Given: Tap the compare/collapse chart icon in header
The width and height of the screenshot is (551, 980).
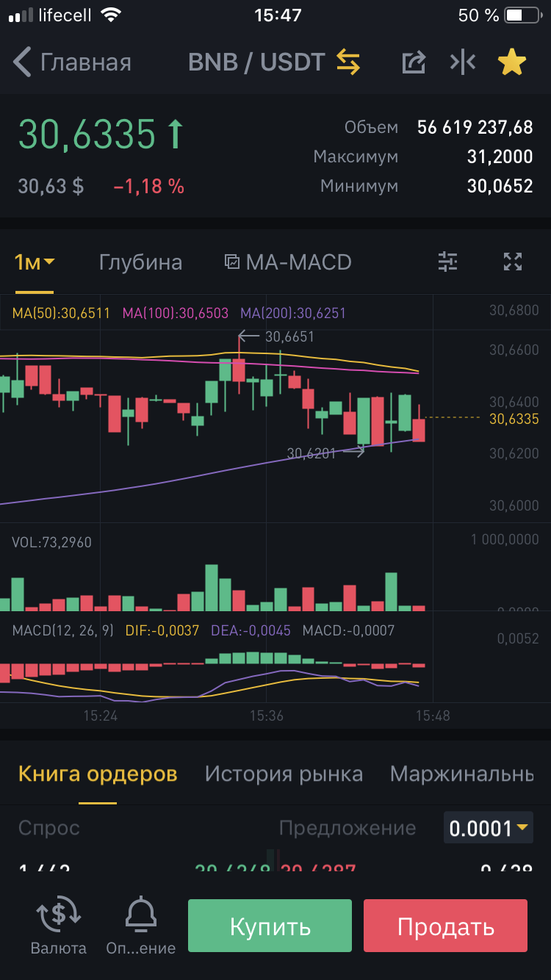Looking at the screenshot, I should coord(463,62).
